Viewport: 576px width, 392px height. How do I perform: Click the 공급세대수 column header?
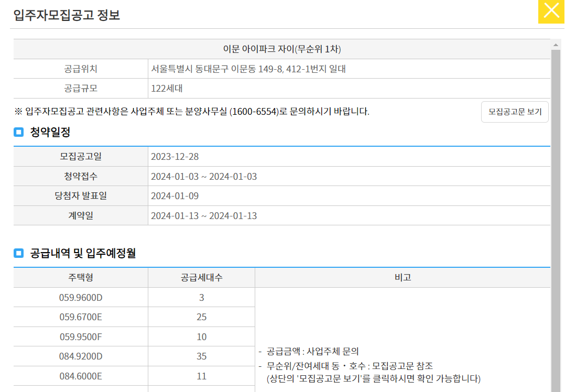pyautogui.click(x=201, y=277)
